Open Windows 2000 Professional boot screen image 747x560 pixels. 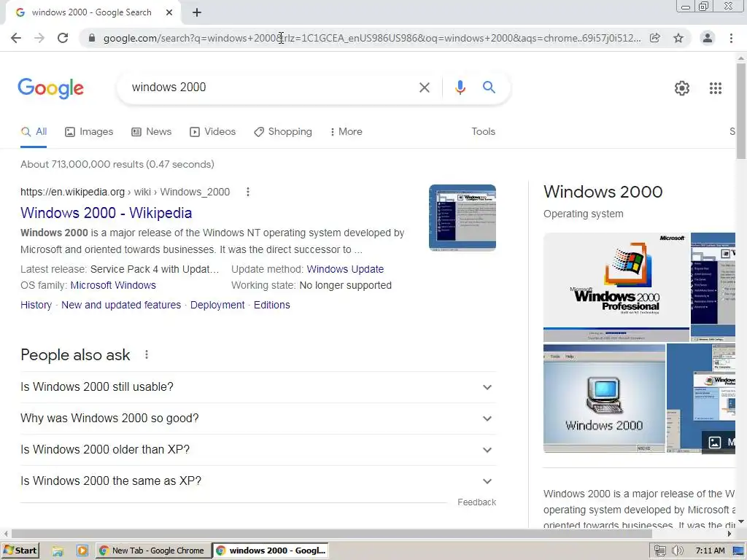(616, 287)
